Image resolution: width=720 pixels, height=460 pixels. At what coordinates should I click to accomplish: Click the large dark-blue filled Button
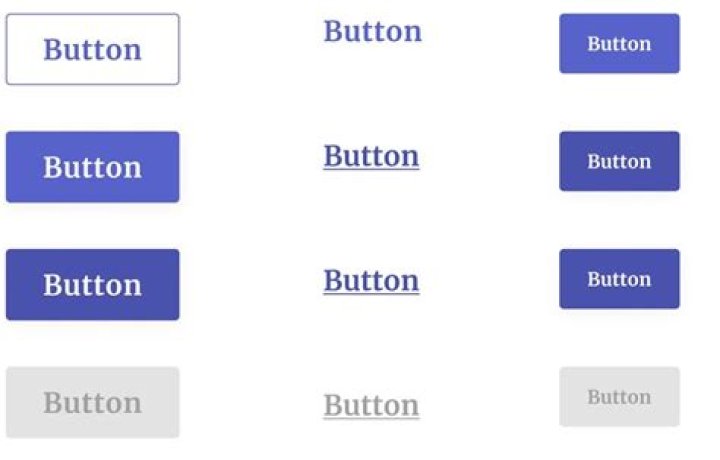coord(92,285)
